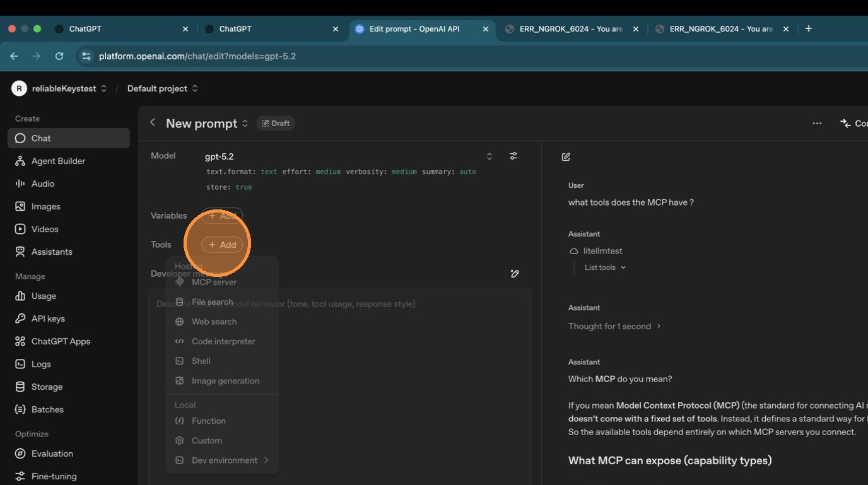Click the back arrow beside New prompt
The height and width of the screenshot is (485, 868).
point(152,122)
